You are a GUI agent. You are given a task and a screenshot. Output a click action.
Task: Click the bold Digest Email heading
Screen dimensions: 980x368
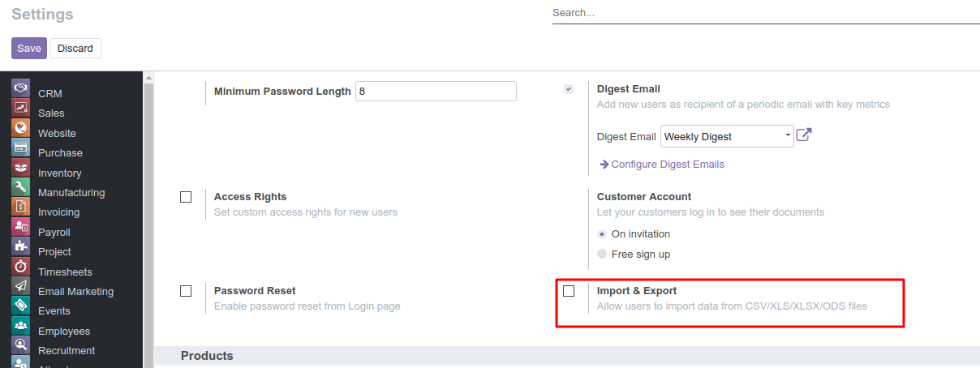[629, 89]
